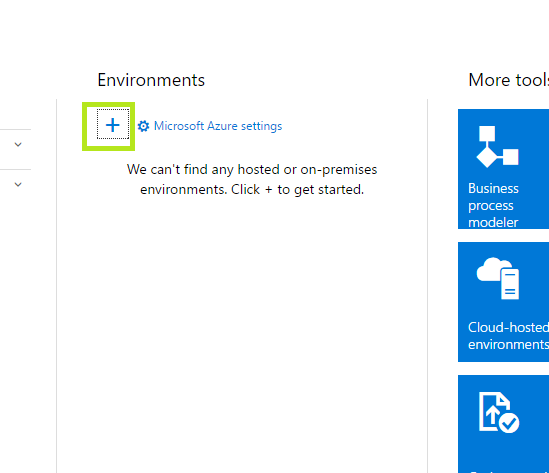Select the More tools section heading

tap(508, 80)
